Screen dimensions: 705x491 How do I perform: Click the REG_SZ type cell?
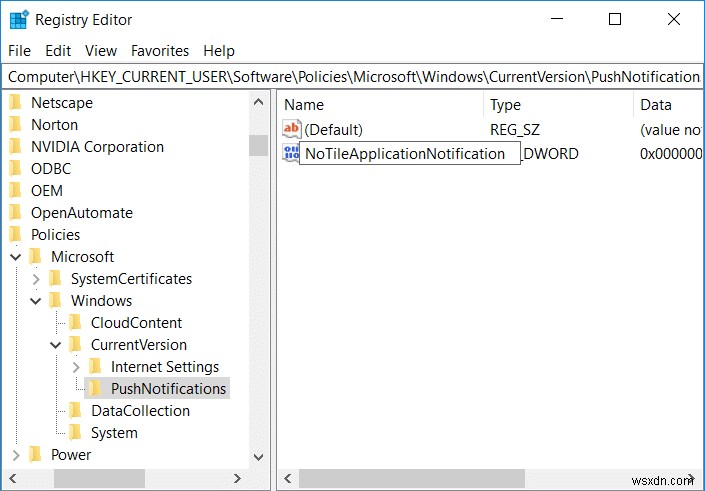pyautogui.click(x=515, y=130)
